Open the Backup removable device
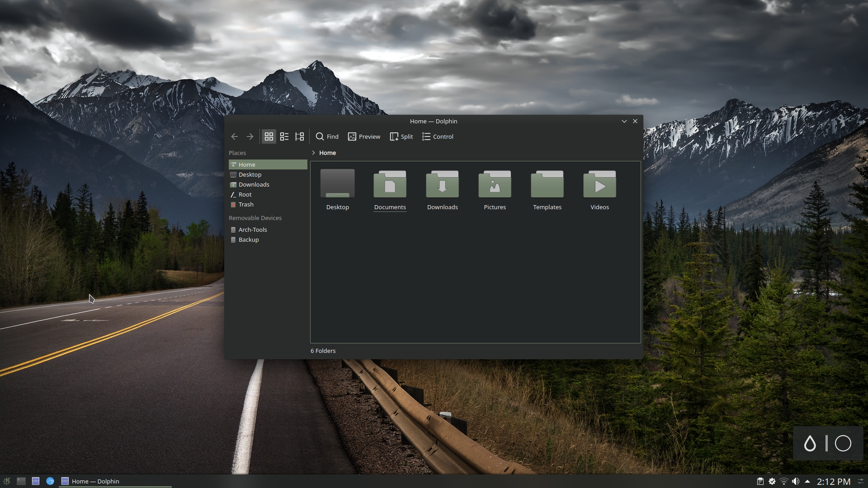Screen dimensions: 868x488 [268, 239]
